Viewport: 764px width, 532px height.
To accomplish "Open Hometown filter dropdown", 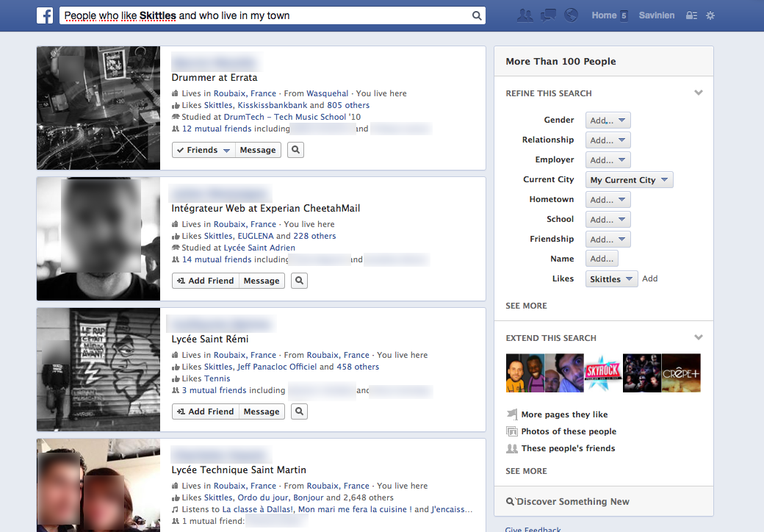I will tap(608, 200).
